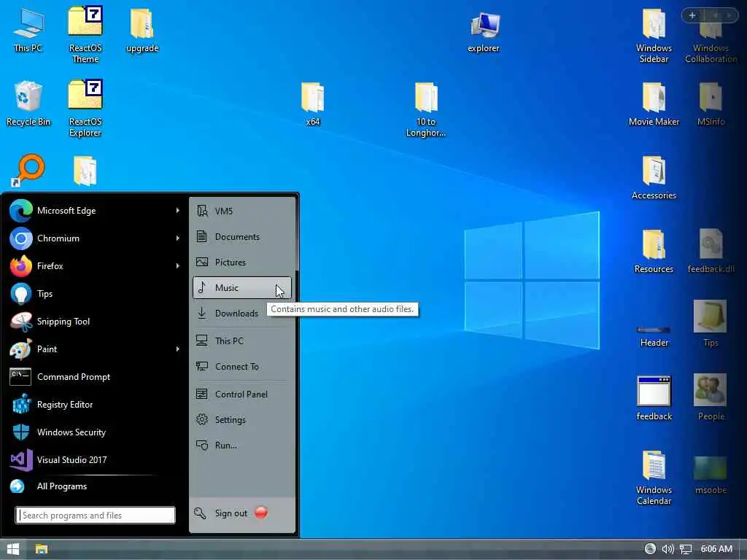Viewport: 747px width, 560px height.
Task: Open Windows Security
Action: point(94,432)
